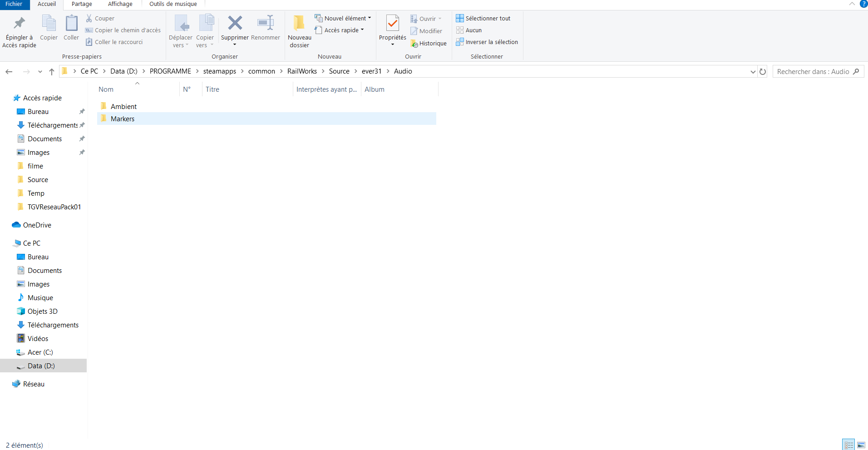Screen dimensions: 868x450
Task: Open Source quick access folder in sidebar
Action: (x=38, y=180)
